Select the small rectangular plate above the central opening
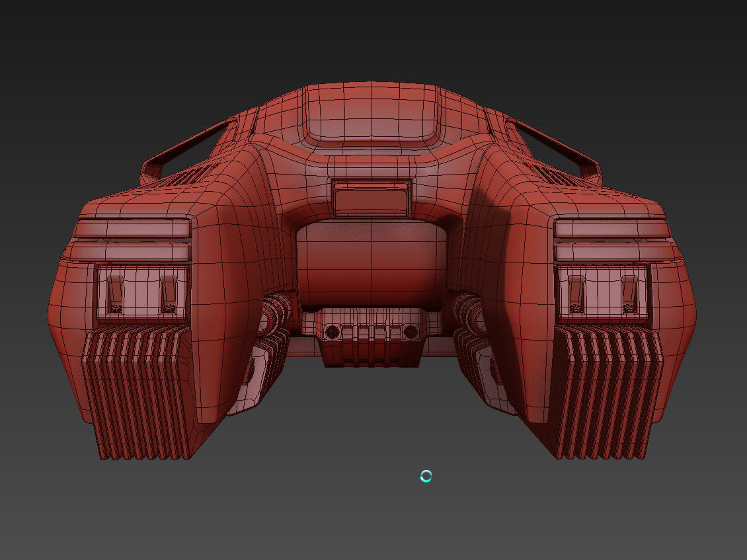The height and width of the screenshot is (560, 747). [x=372, y=198]
